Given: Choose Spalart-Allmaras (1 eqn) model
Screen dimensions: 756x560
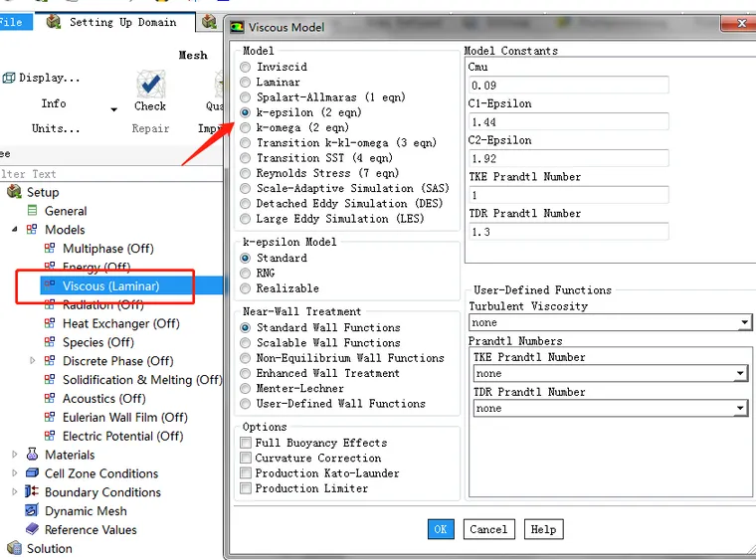Looking at the screenshot, I should [x=246, y=97].
